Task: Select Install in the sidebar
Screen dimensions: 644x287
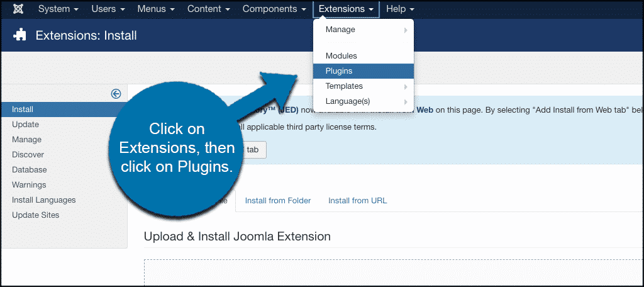Action: coord(64,110)
